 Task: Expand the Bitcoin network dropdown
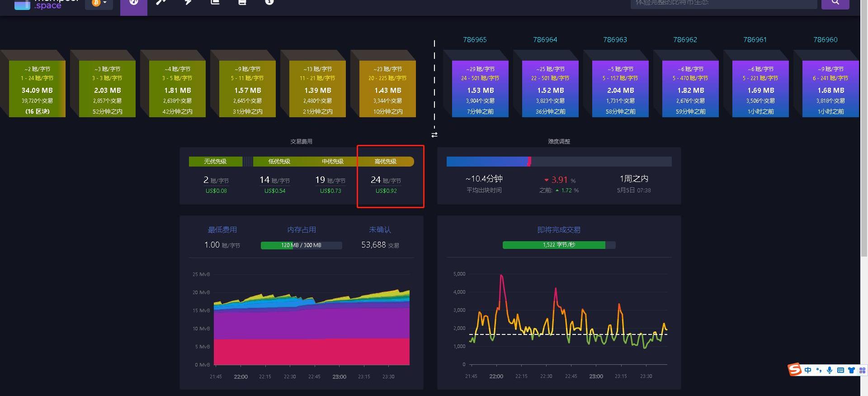pos(99,3)
